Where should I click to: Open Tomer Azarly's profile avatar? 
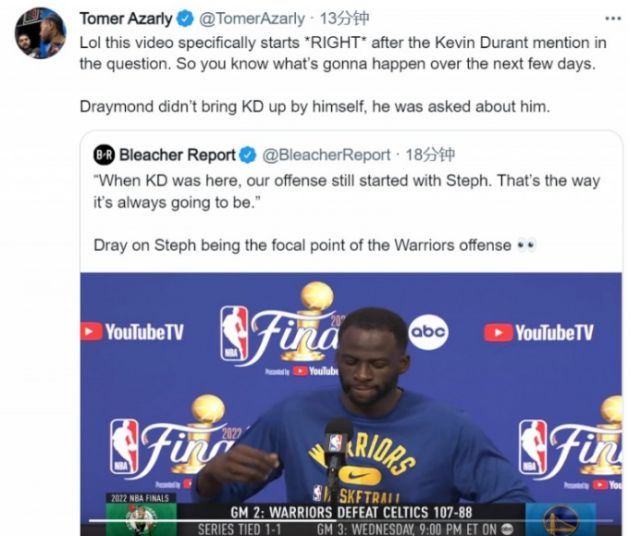click(40, 33)
